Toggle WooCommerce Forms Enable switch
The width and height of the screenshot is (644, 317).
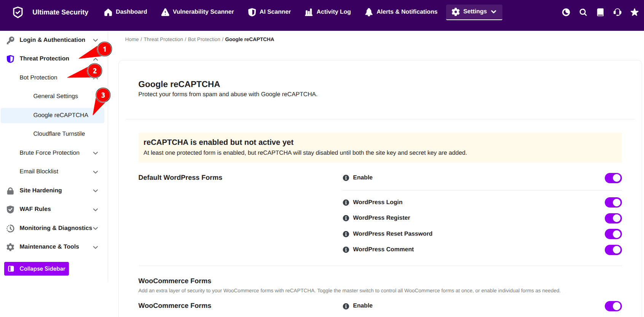(x=613, y=306)
